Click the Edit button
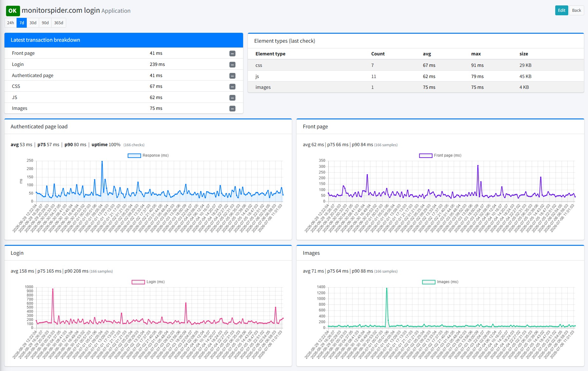 [x=562, y=10]
